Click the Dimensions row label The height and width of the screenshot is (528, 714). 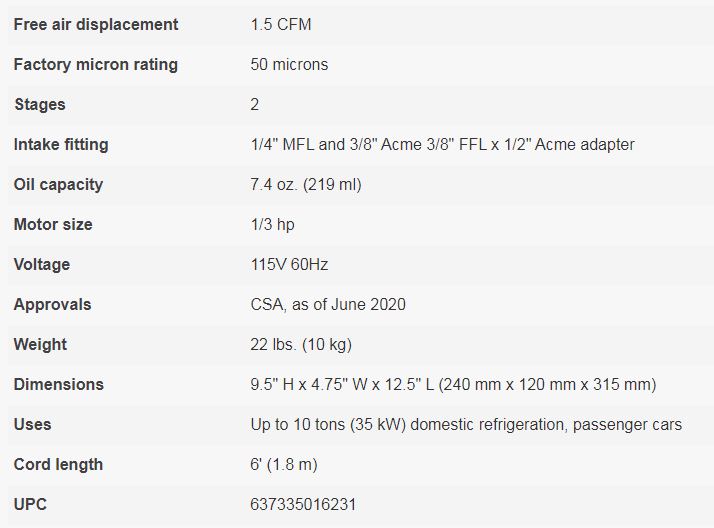[x=59, y=384]
